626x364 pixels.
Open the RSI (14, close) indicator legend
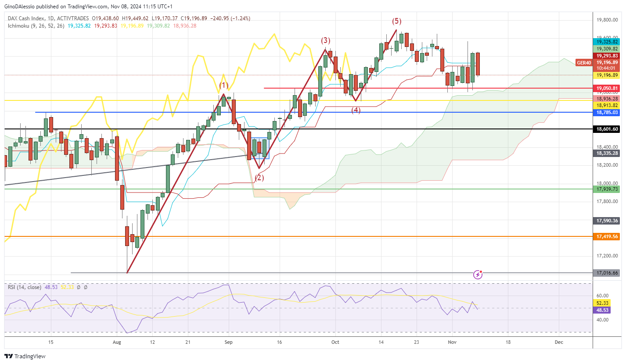(24, 287)
